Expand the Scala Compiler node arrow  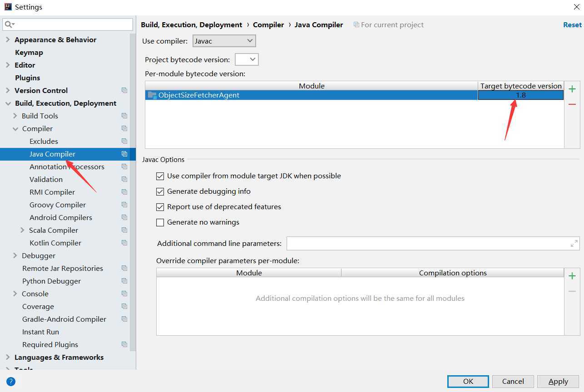click(22, 230)
